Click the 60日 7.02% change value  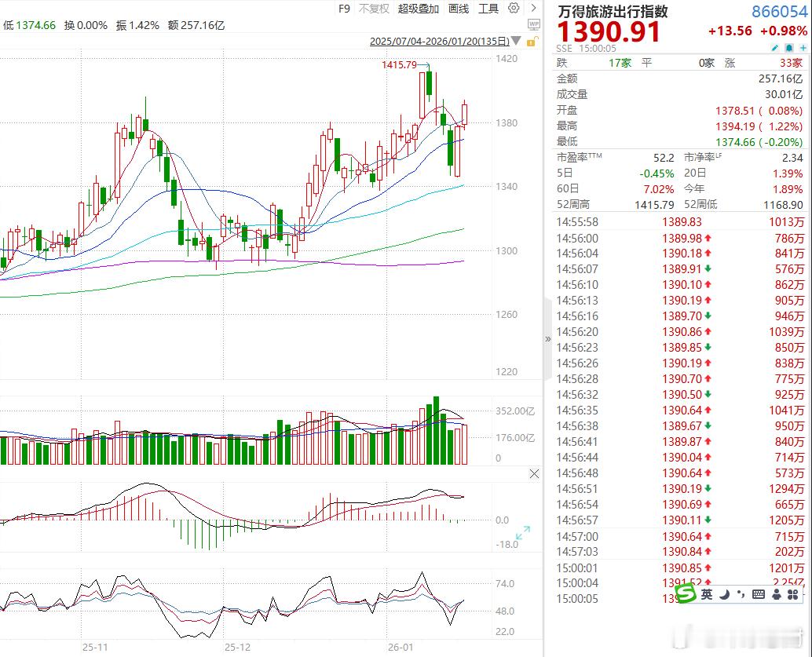tap(659, 189)
